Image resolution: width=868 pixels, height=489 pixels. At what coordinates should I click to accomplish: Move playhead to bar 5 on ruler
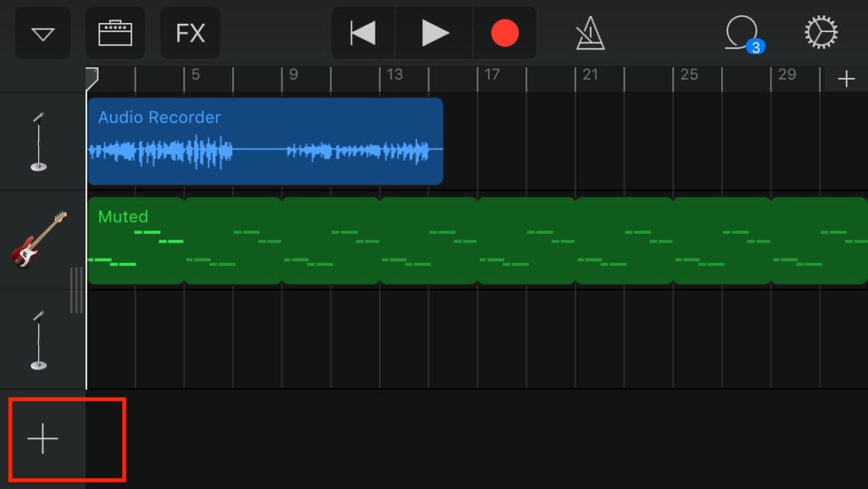[195, 75]
